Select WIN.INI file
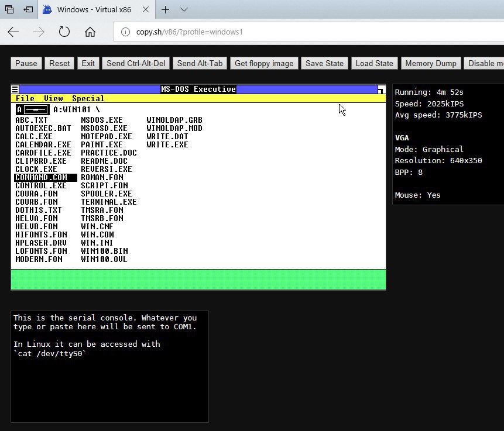This screenshot has width=504, height=431. (97, 243)
